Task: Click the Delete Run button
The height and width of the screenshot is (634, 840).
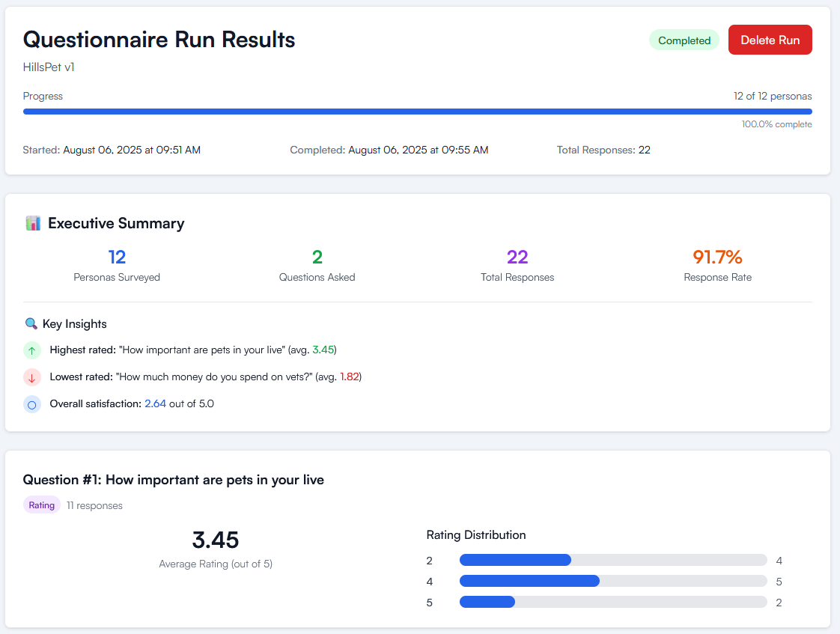Action: click(x=770, y=40)
